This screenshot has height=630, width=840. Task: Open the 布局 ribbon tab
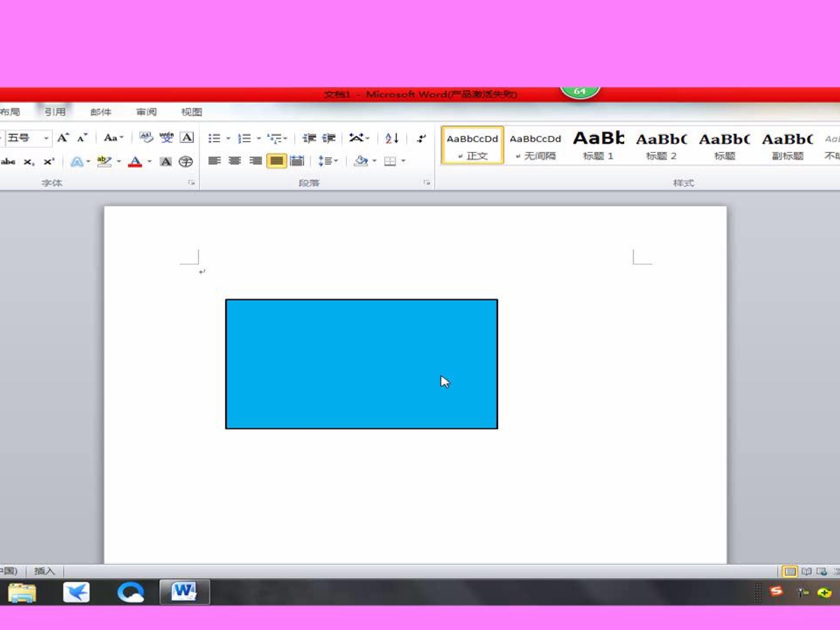click(10, 112)
